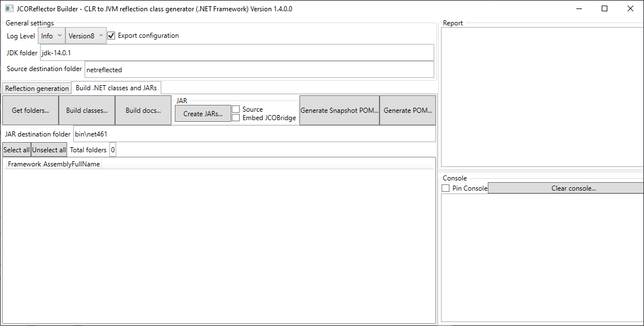
Task: Click the Unselect all button
Action: (49, 150)
